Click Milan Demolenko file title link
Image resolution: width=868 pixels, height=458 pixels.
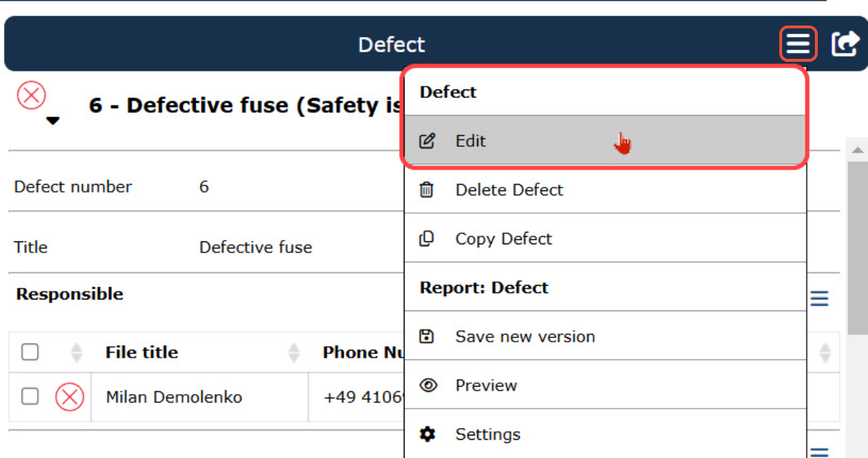coord(174,397)
